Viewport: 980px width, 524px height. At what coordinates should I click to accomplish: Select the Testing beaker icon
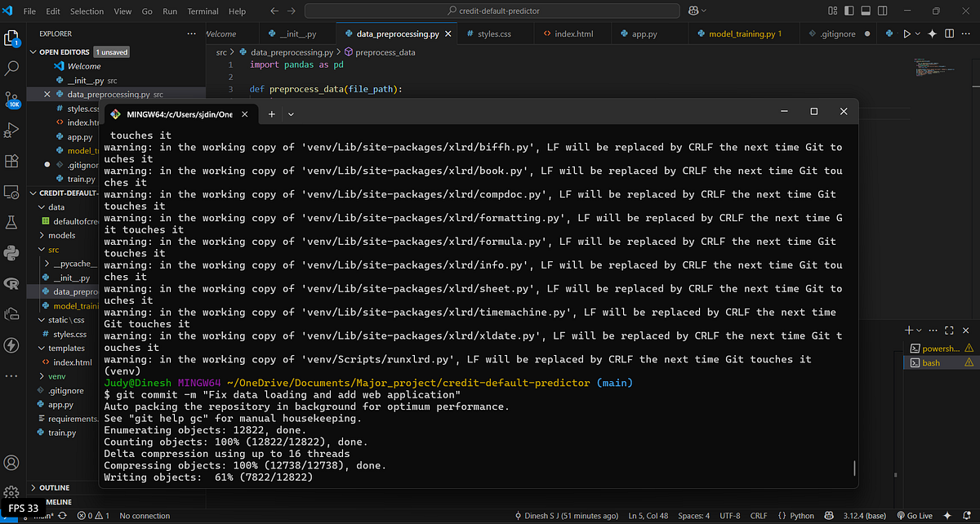click(x=11, y=222)
